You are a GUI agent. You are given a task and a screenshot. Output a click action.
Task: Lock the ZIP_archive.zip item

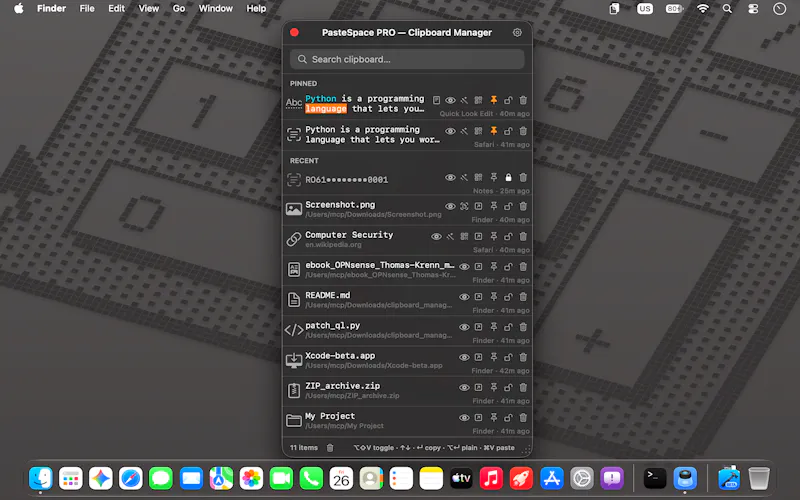coord(508,387)
